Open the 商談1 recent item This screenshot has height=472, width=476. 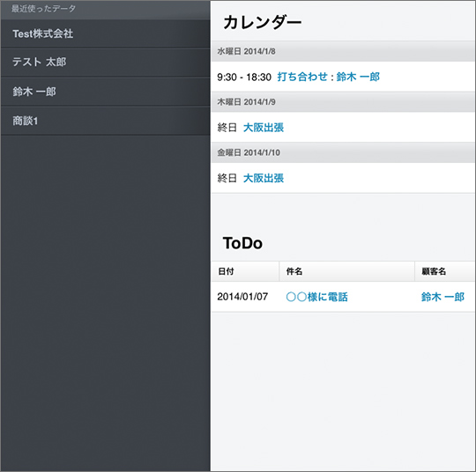pos(106,121)
